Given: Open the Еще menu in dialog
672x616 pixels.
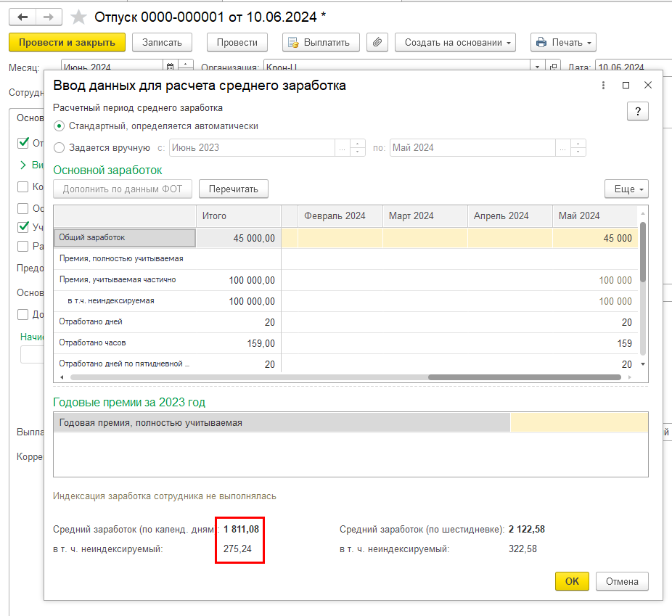Looking at the screenshot, I should [x=626, y=189].
